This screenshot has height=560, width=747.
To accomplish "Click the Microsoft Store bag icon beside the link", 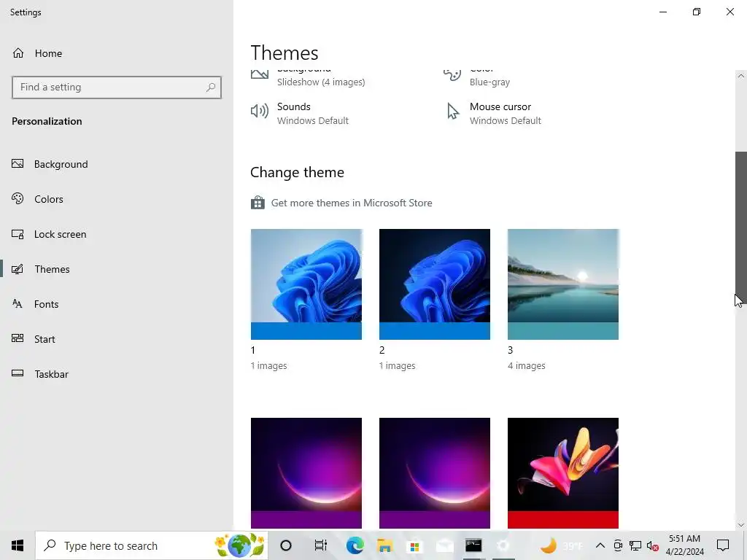I will pos(258,203).
